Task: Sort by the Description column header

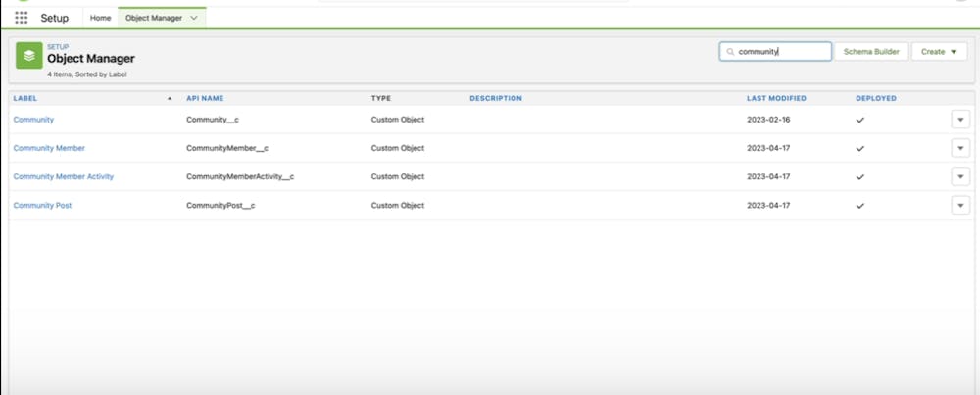Action: [496, 99]
